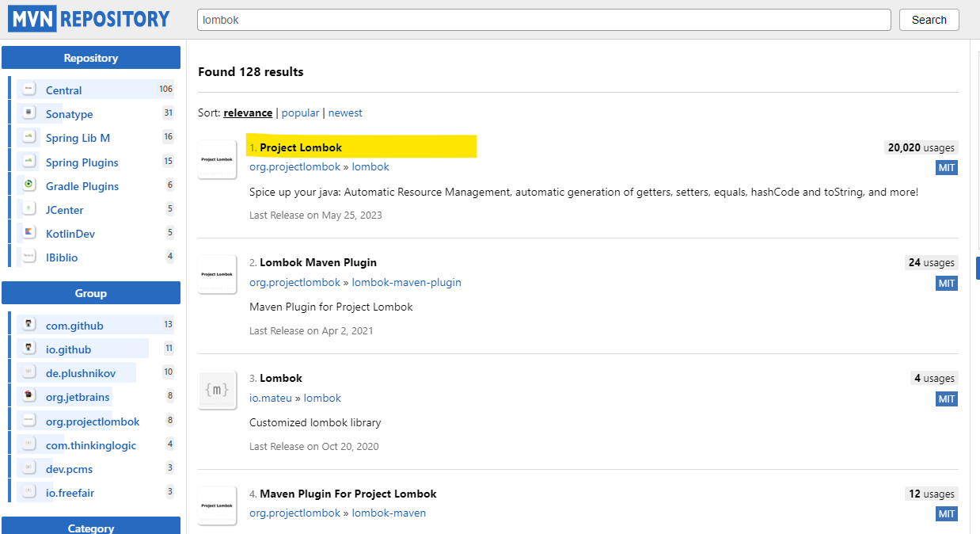Click the 20,020 usages badge
This screenshot has width=980, height=534.
tap(921, 147)
